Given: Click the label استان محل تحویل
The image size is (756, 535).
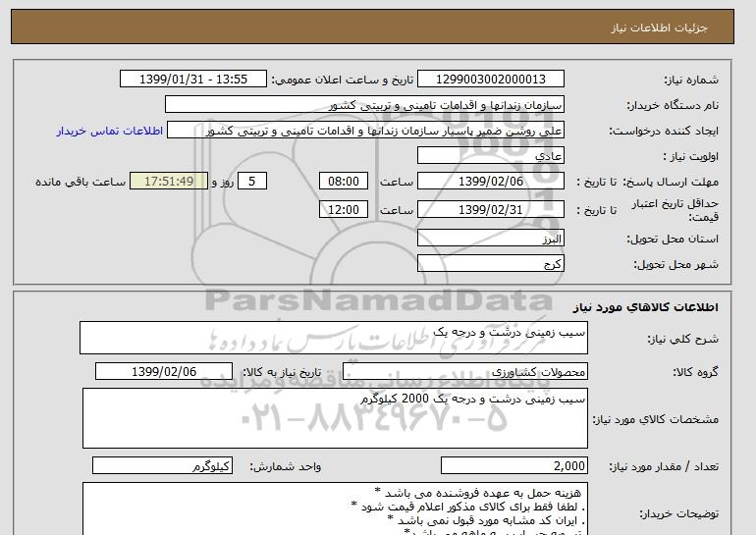Looking at the screenshot, I should click(673, 239).
